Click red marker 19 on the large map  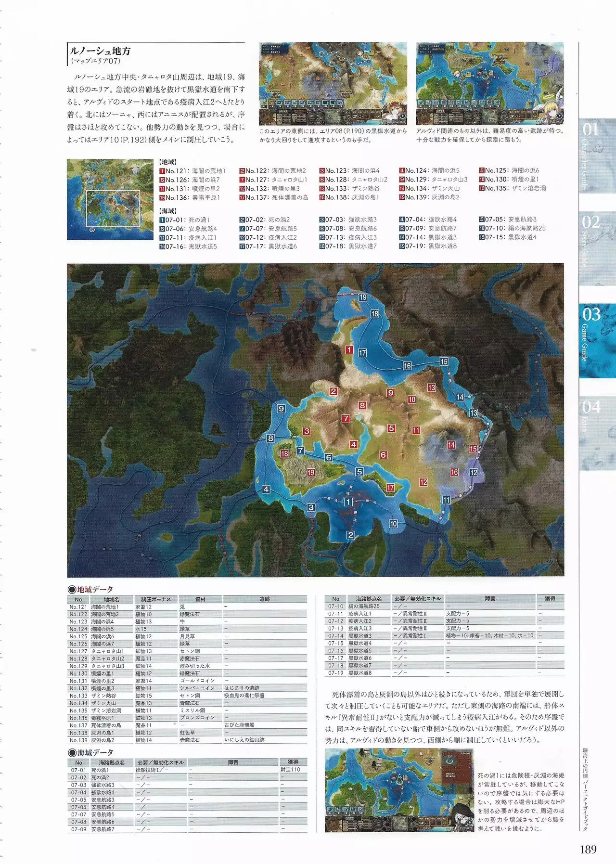[x=310, y=473]
